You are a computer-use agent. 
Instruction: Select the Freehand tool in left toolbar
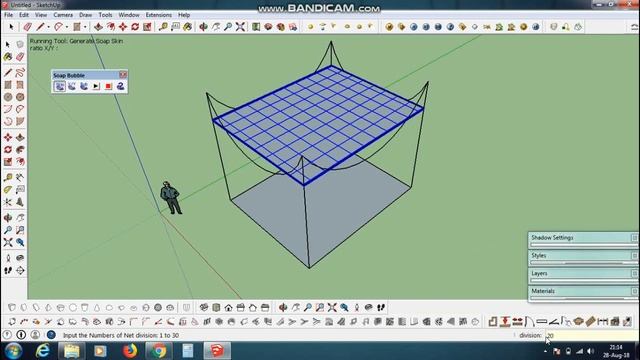pos(20,73)
